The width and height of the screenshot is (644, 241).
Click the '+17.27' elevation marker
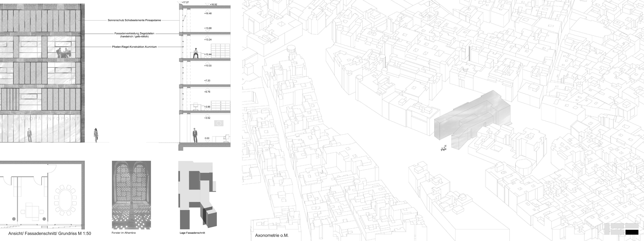point(185,2)
